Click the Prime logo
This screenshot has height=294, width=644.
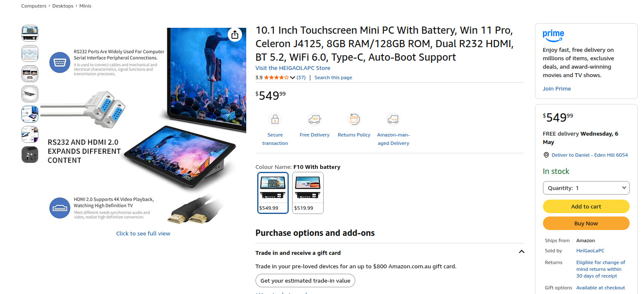click(553, 35)
